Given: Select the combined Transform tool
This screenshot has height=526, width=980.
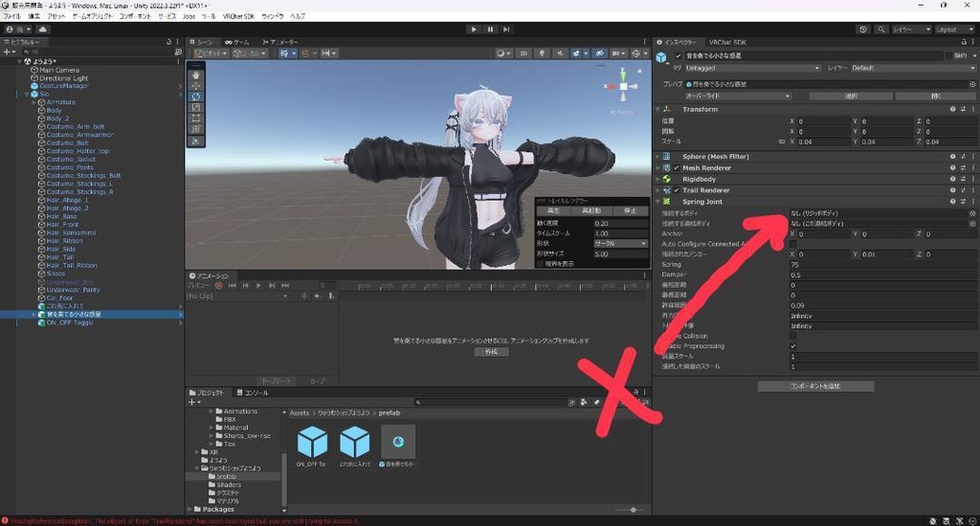Looking at the screenshot, I should 196,129.
